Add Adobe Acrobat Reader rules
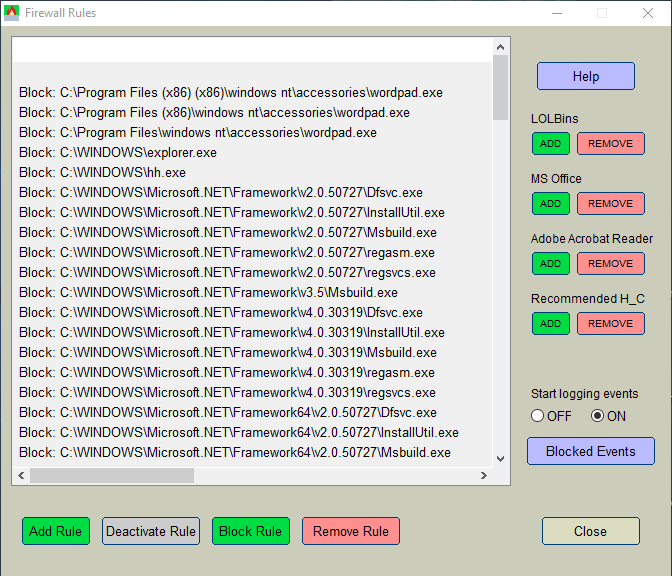Screen dimensions: 672x576 click(551, 264)
